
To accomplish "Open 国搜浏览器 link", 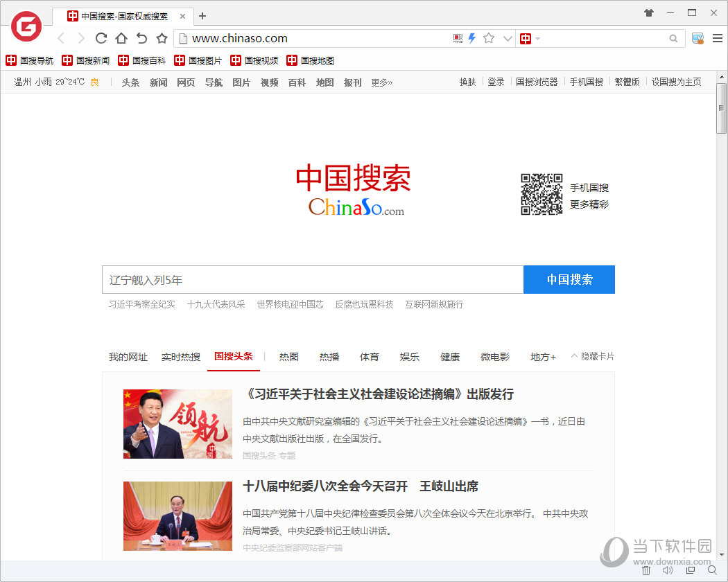I will 537,82.
